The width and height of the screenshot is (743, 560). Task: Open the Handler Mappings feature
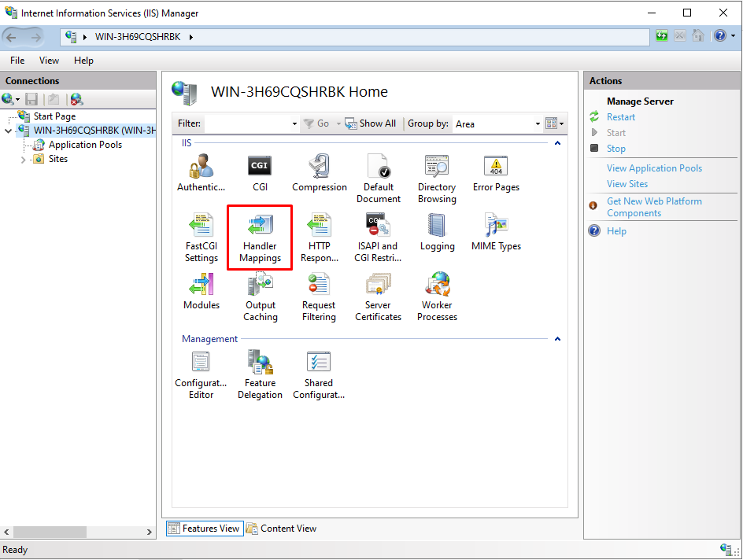click(261, 238)
